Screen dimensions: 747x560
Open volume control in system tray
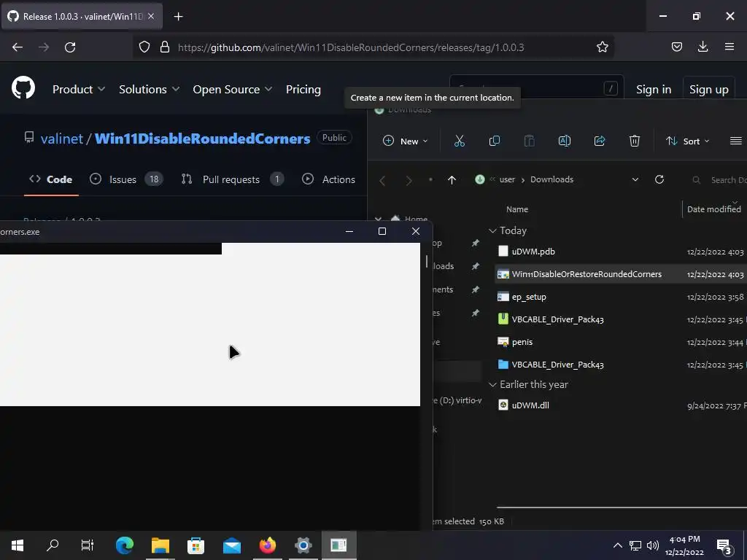(x=653, y=545)
